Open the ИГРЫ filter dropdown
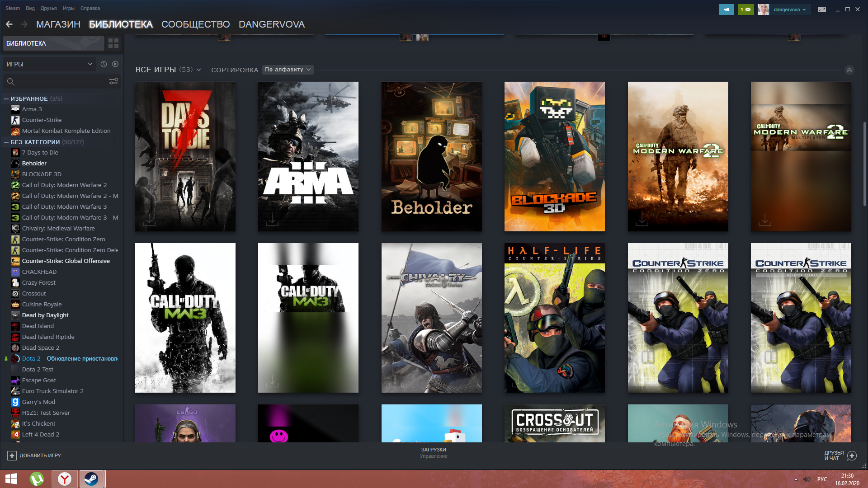Viewport: 868px width, 488px height. click(49, 64)
